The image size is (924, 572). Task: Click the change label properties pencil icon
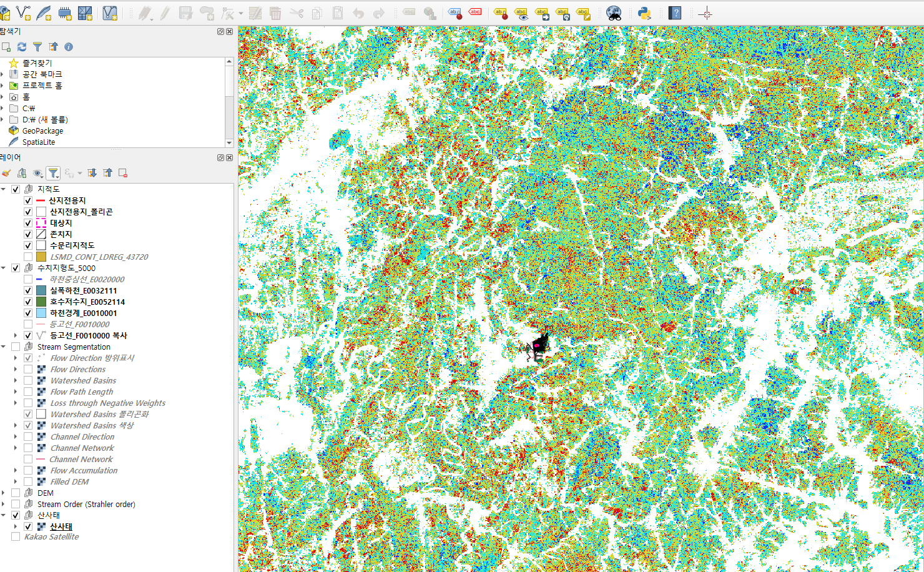[583, 12]
